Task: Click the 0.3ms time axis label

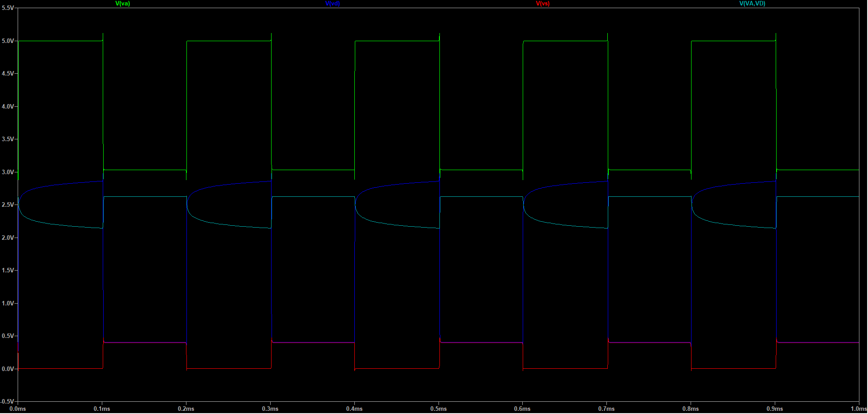Action: point(270,409)
